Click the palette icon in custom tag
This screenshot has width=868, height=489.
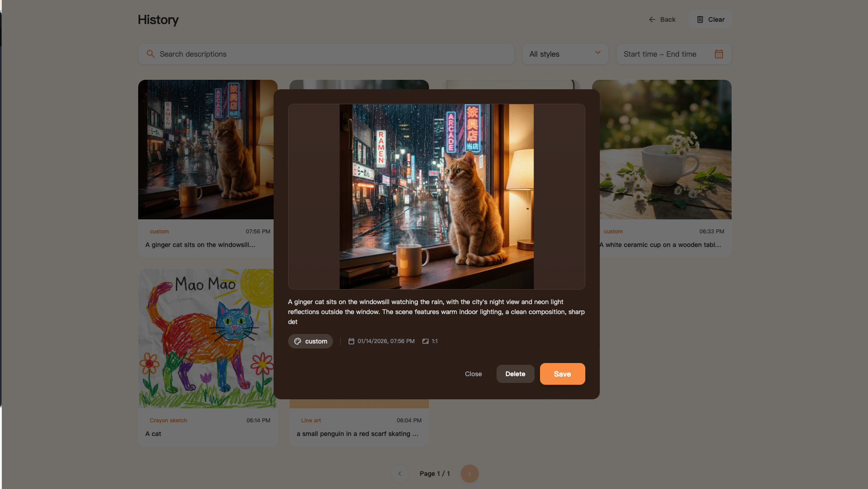tap(298, 341)
